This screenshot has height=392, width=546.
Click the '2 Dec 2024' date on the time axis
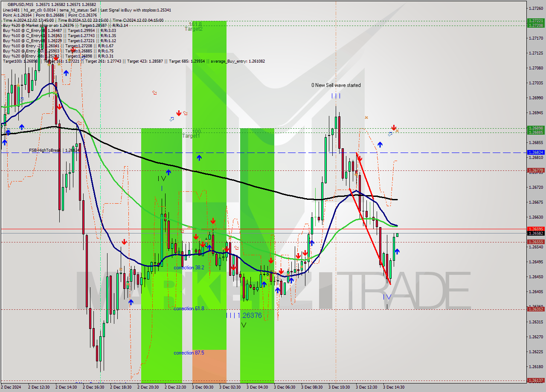[11, 387]
